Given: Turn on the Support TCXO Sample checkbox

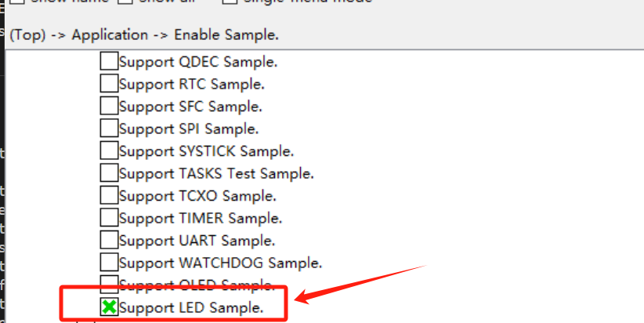Looking at the screenshot, I should point(109,196).
